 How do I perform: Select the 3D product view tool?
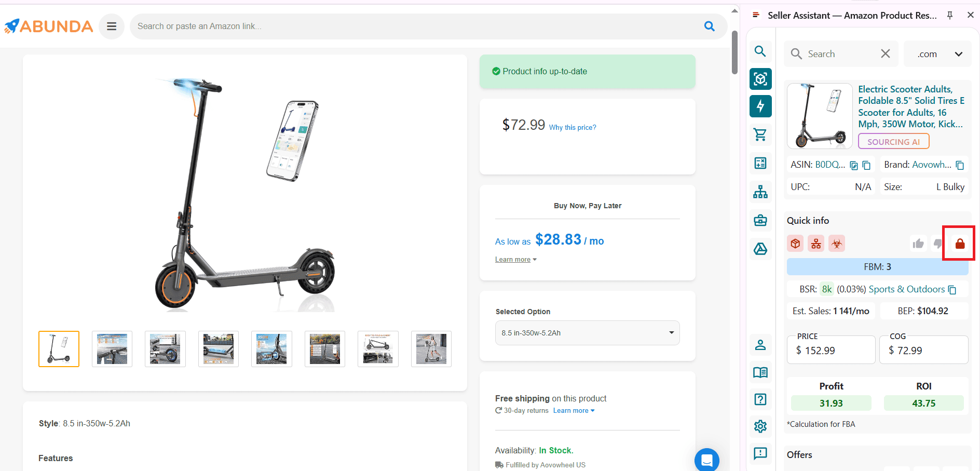[x=760, y=79]
